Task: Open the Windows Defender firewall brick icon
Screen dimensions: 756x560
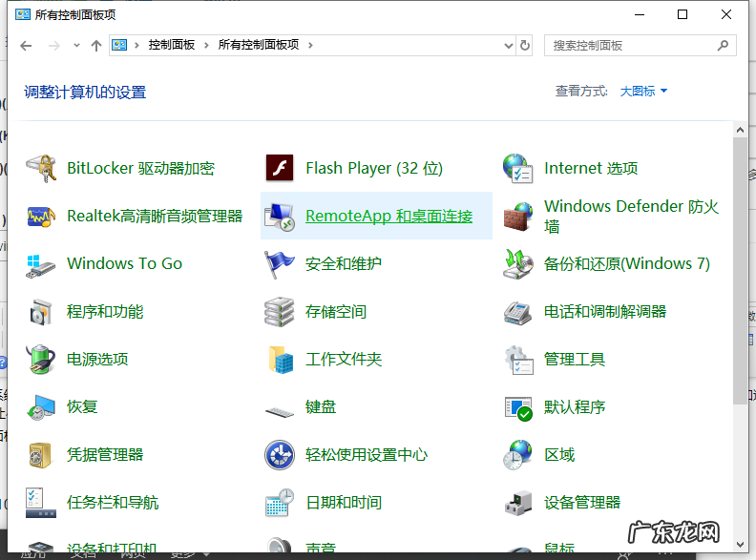Action: [x=517, y=217]
